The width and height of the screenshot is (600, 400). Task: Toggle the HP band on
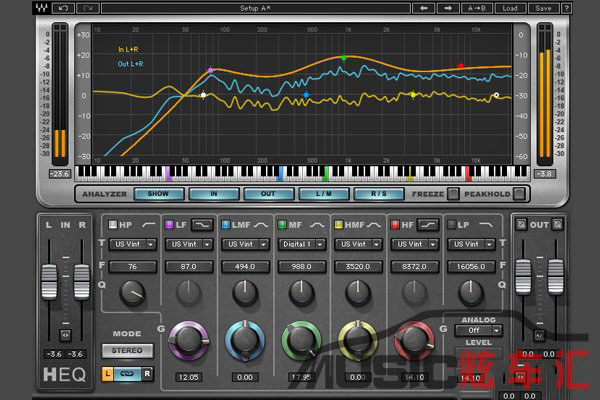coord(112,225)
